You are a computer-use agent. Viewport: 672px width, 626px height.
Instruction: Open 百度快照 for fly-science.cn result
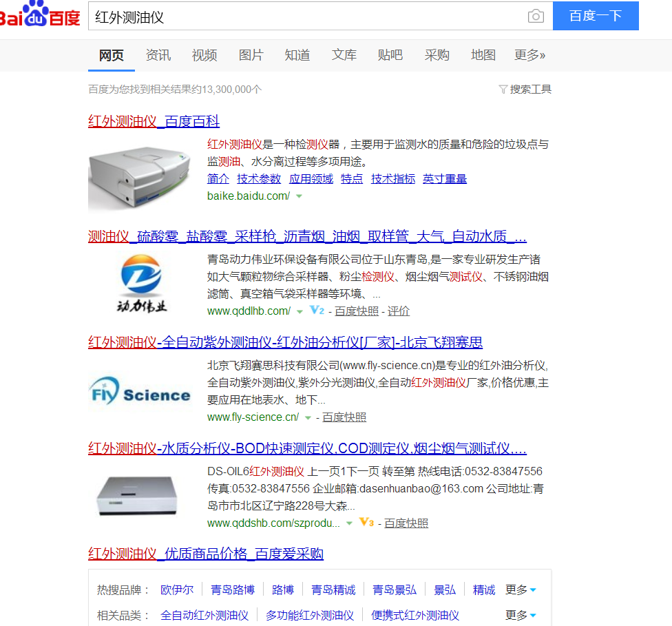point(344,417)
